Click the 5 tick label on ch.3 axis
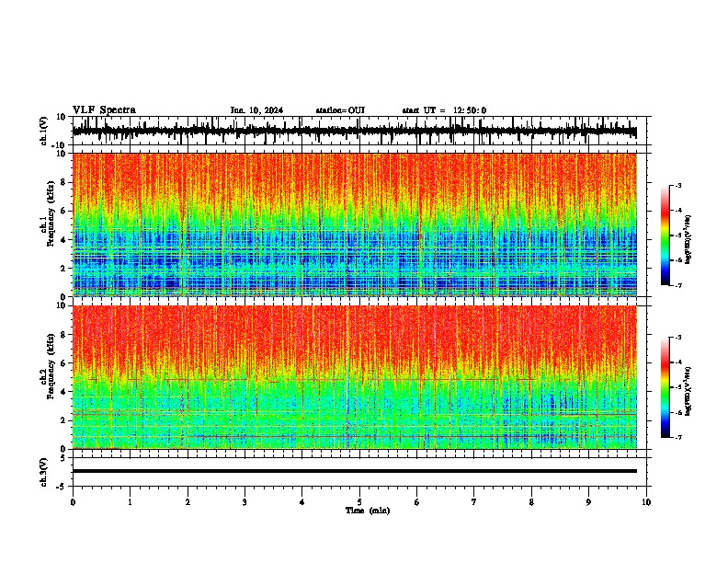 point(63,458)
